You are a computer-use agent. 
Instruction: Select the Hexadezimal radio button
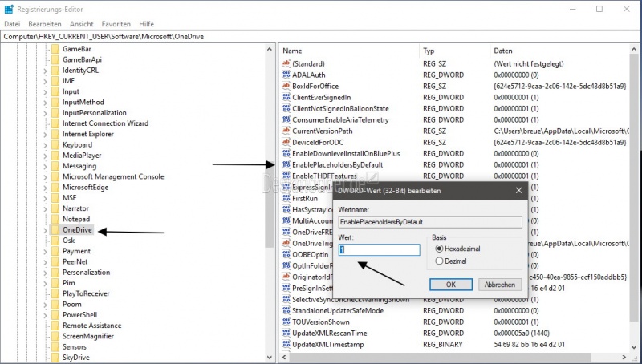coord(438,249)
